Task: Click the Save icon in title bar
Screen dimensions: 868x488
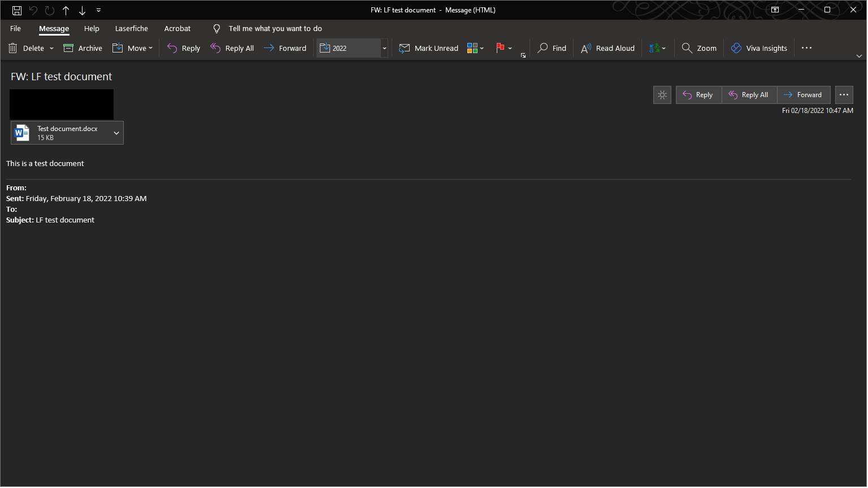Action: [17, 10]
